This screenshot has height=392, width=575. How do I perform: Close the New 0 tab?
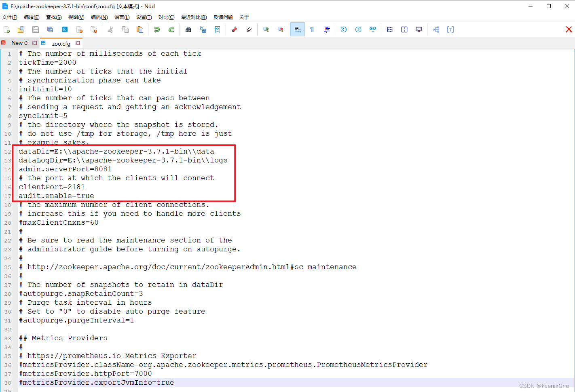pyautogui.click(x=34, y=43)
